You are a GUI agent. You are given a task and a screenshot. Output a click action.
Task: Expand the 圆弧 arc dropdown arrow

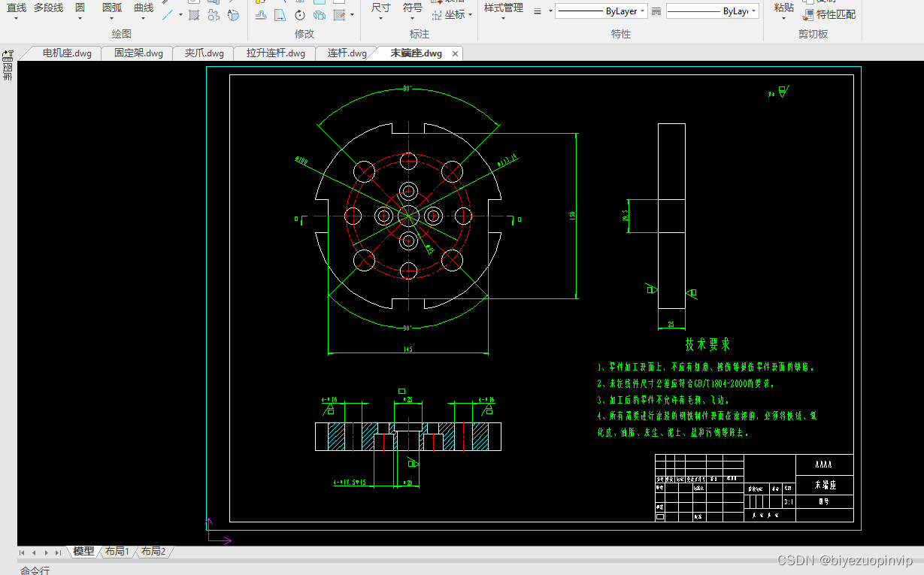point(111,19)
